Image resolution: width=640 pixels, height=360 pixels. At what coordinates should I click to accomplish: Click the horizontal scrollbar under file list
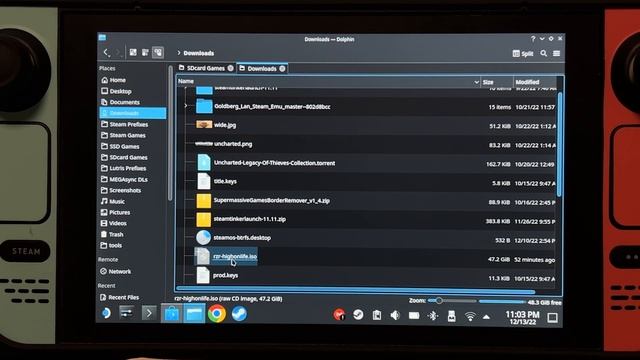355,291
